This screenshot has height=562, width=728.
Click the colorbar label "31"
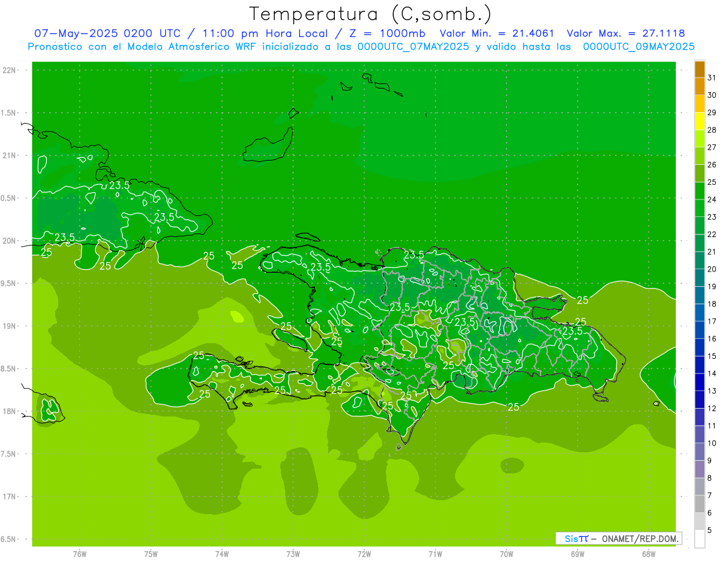[712, 78]
